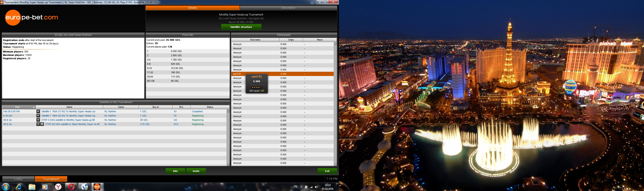Switch to the Lobby tab
Screen dimensions: 644x191
coord(18,179)
